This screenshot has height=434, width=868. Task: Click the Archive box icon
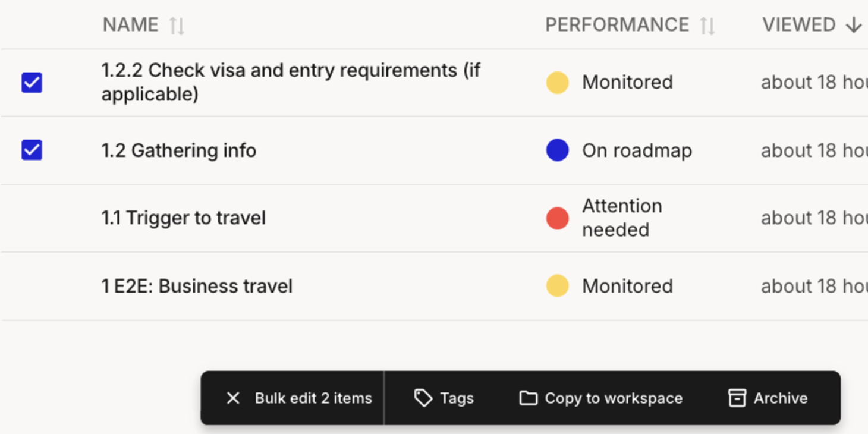coord(737,398)
